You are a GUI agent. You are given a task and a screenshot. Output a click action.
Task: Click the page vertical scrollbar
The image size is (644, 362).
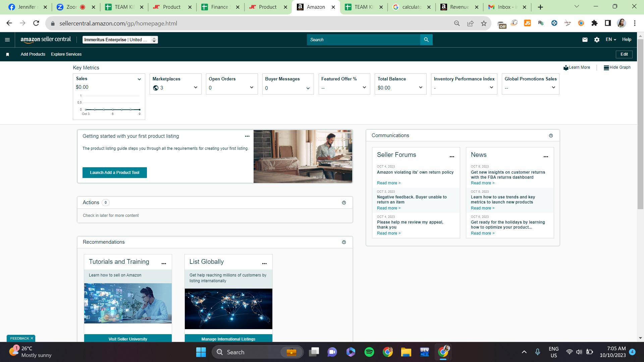pos(640,124)
